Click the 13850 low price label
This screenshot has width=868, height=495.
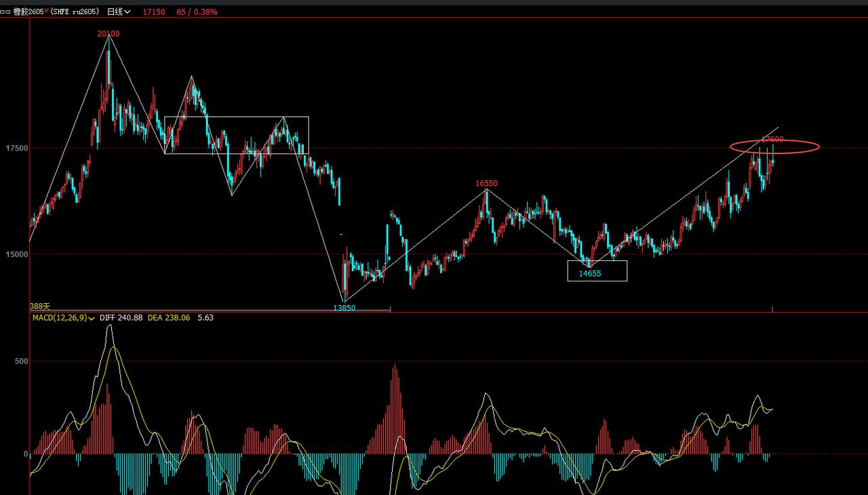[x=344, y=308]
